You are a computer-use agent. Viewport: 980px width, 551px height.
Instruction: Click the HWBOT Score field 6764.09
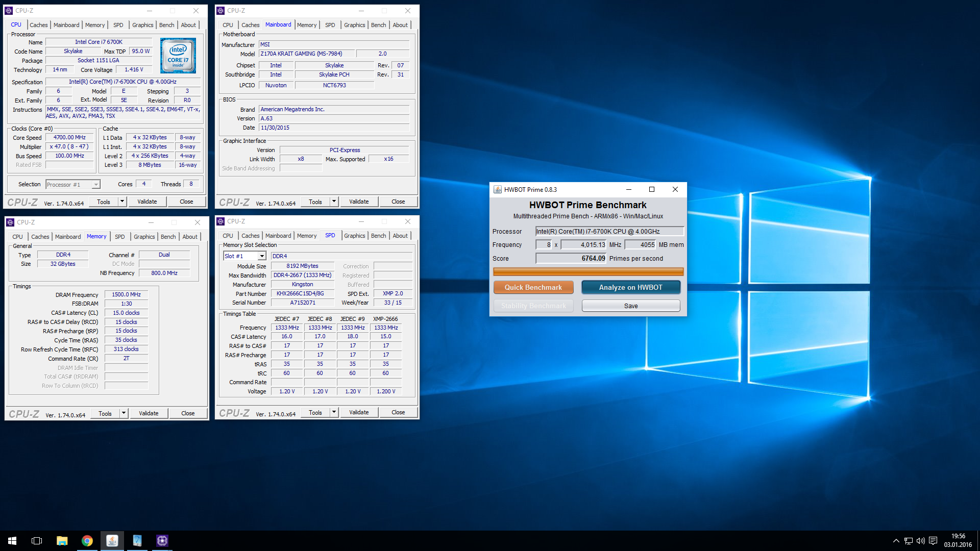tap(571, 259)
